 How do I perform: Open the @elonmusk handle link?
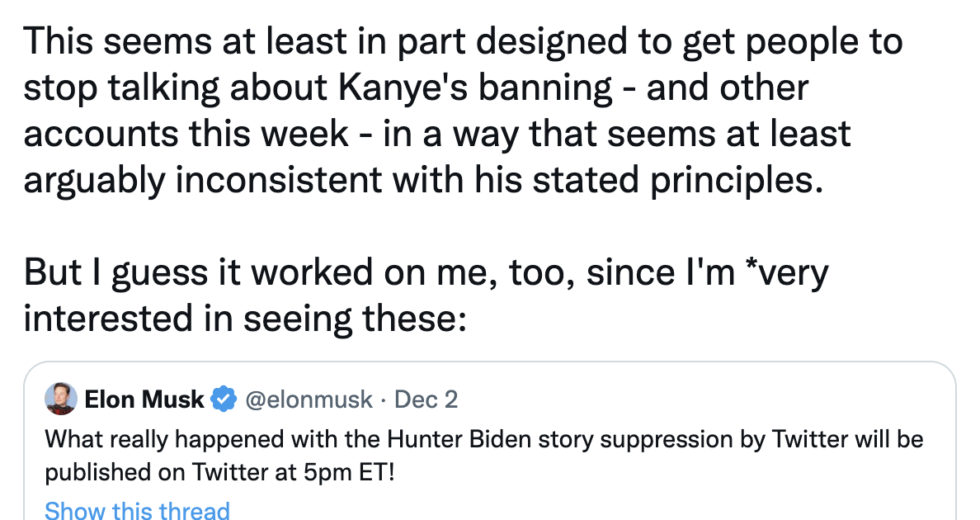click(x=308, y=399)
